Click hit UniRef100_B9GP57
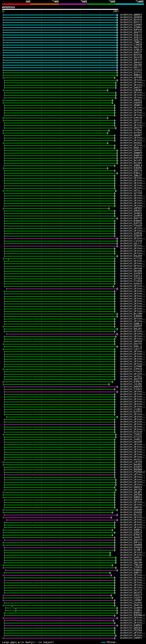Image resolution: width=146 pixels, height=644 pixels. point(131,326)
